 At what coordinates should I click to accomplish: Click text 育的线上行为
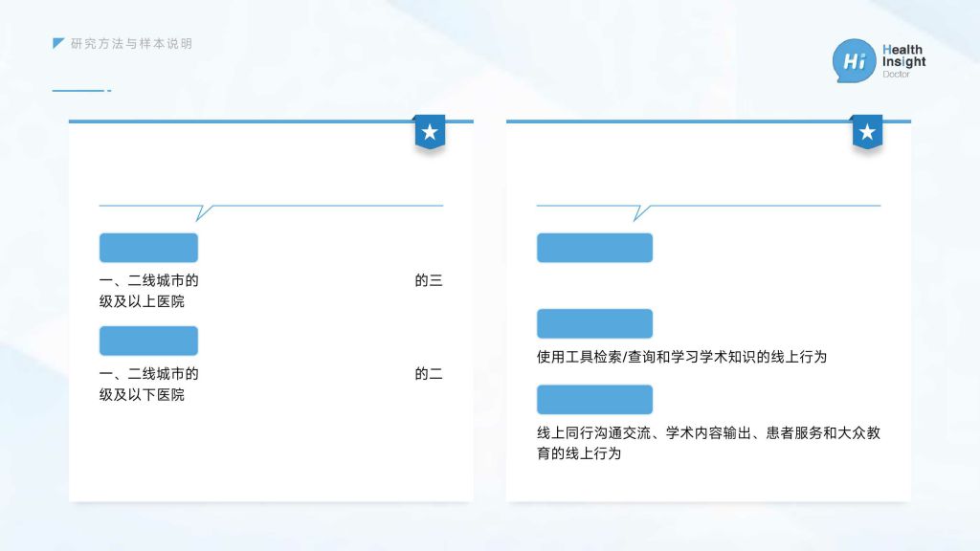point(579,453)
